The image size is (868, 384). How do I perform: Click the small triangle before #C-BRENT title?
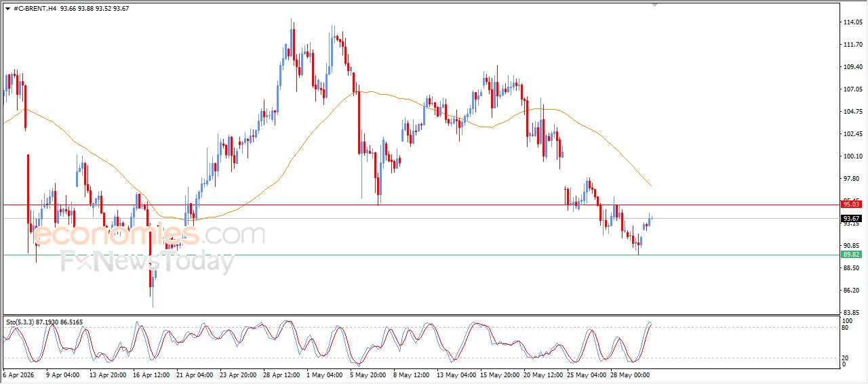point(7,9)
